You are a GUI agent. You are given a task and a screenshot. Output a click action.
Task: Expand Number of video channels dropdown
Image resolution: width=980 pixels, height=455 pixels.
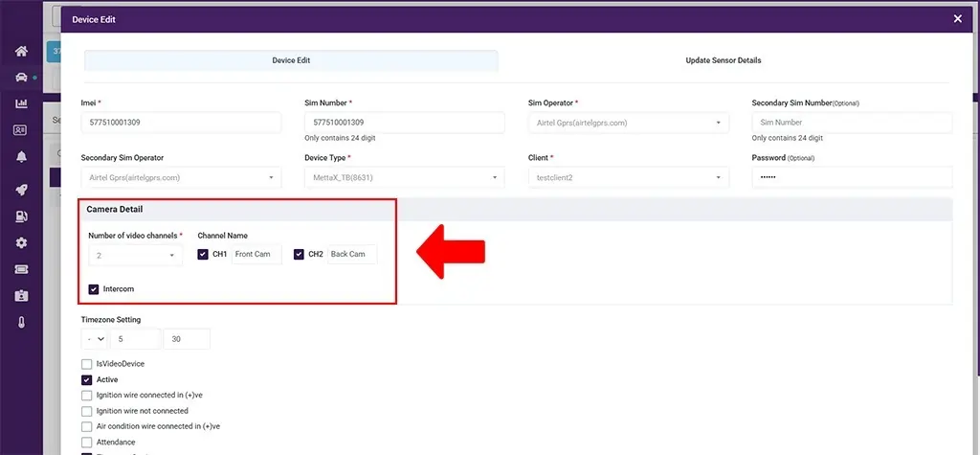[135, 255]
